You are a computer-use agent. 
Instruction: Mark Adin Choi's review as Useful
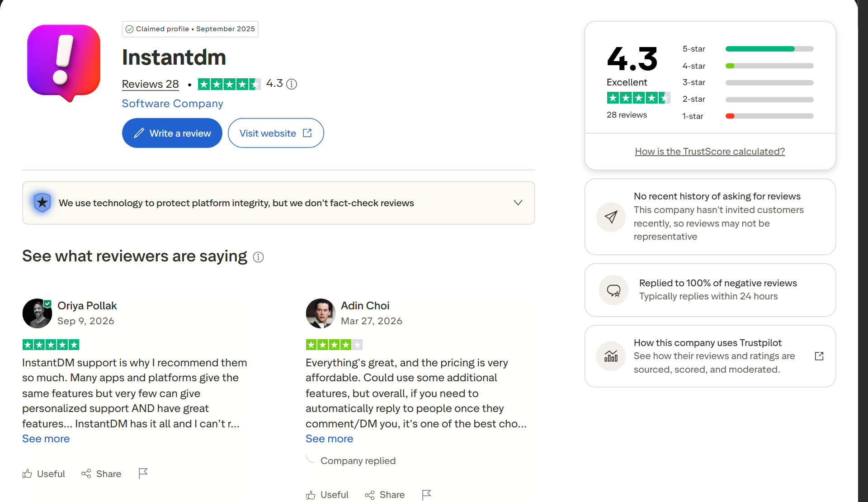tap(327, 495)
